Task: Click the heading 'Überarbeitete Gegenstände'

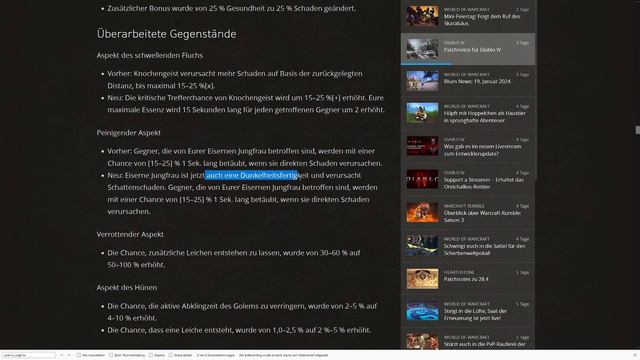Action: click(x=166, y=33)
